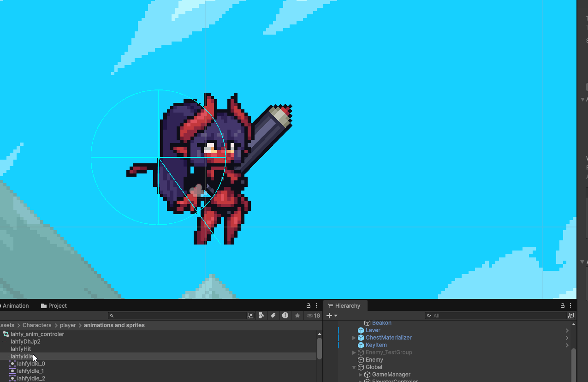The width and height of the screenshot is (588, 382).
Task: Toggle hidden packages visibility count
Action: tap(314, 316)
